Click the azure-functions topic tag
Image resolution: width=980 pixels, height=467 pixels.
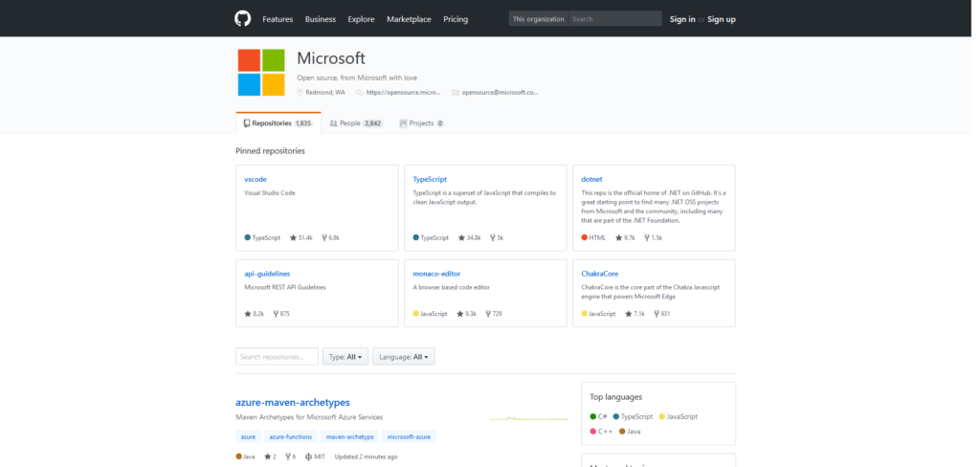291,436
